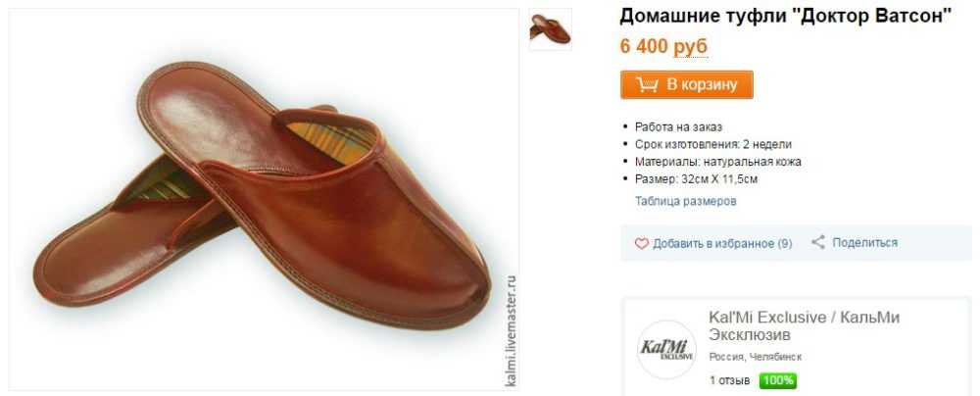Click the heart icon for favorites
This screenshot has width=980, height=396.
(641, 244)
